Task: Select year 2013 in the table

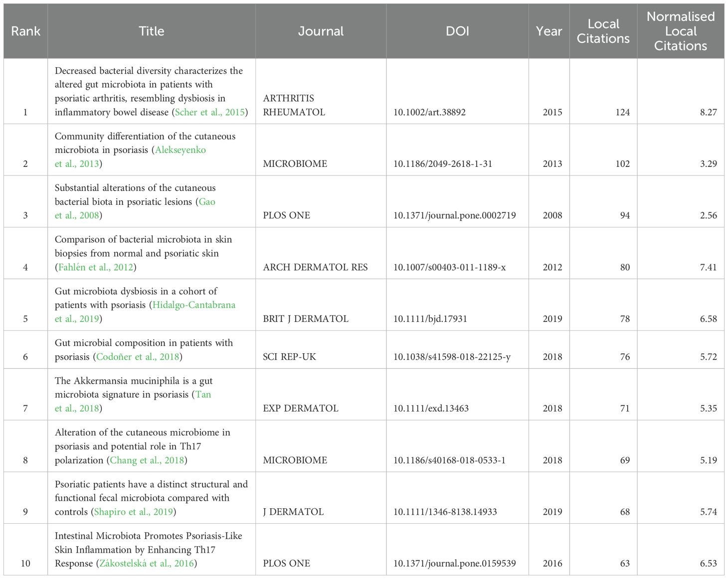Action: (552, 164)
